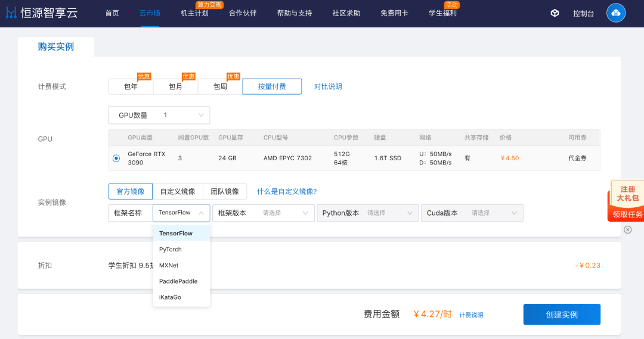
Task: Click the 活动 badge above 学生福利
Action: [452, 5]
